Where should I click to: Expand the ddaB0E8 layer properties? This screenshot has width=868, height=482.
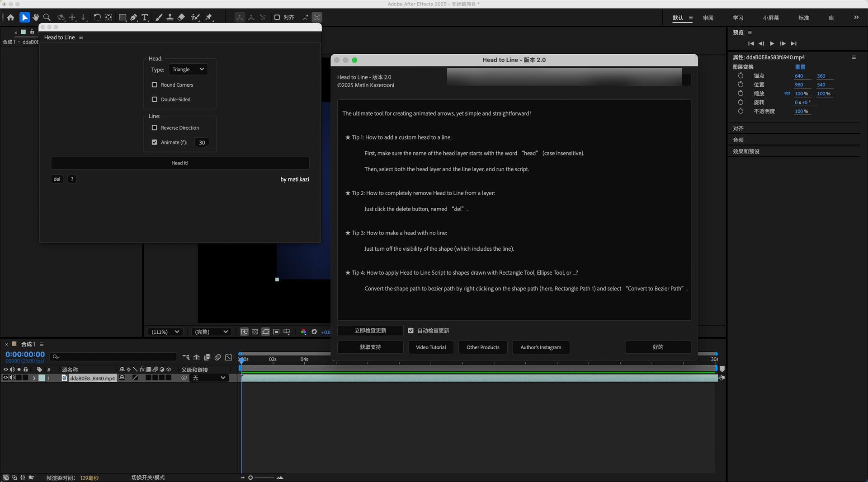(34, 378)
